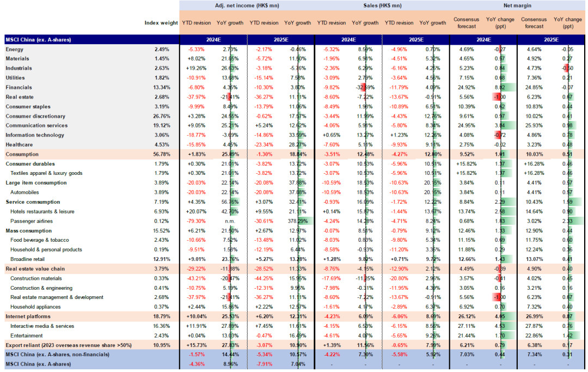Click non-financials YoY growth "14.44%"

[230, 355]
